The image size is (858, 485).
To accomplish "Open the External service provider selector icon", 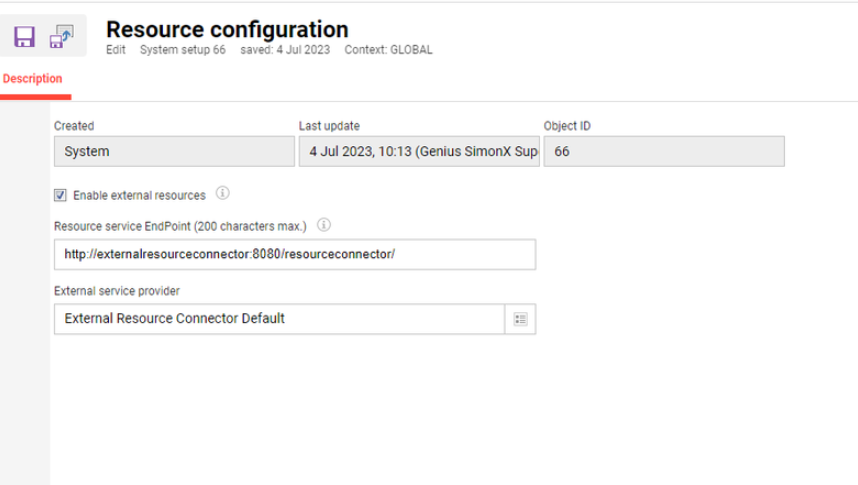I will 520,319.
